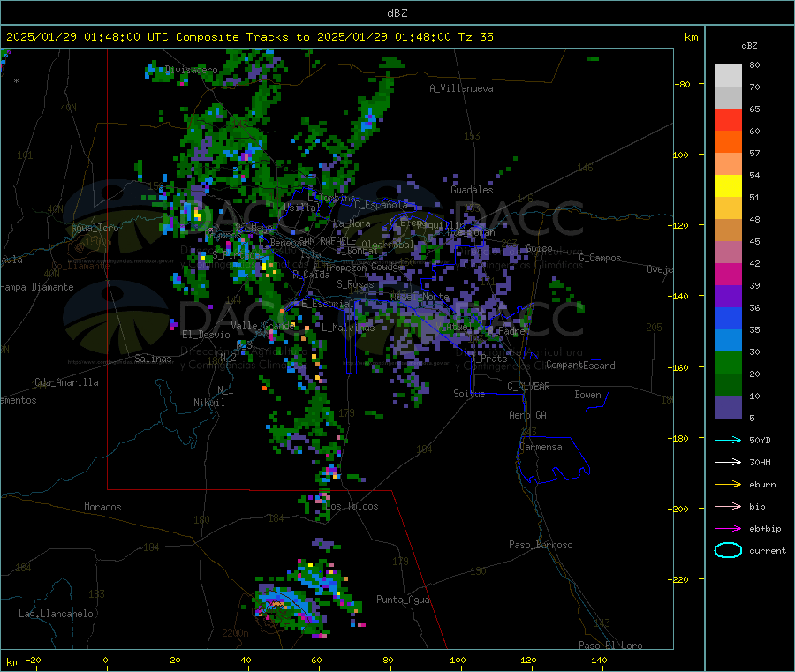
Task: Click the Cda_Amarilla map label
Action: [x=66, y=382]
